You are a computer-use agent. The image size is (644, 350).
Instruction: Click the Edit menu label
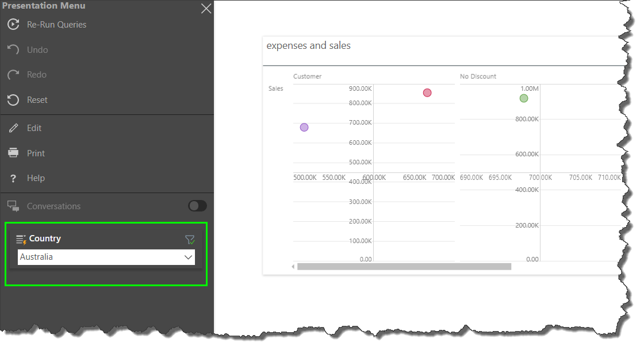pyautogui.click(x=34, y=128)
